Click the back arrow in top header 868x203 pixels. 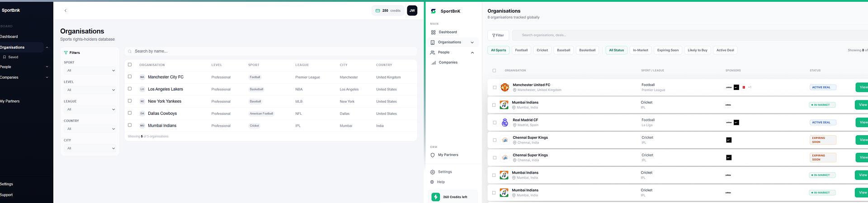click(66, 10)
